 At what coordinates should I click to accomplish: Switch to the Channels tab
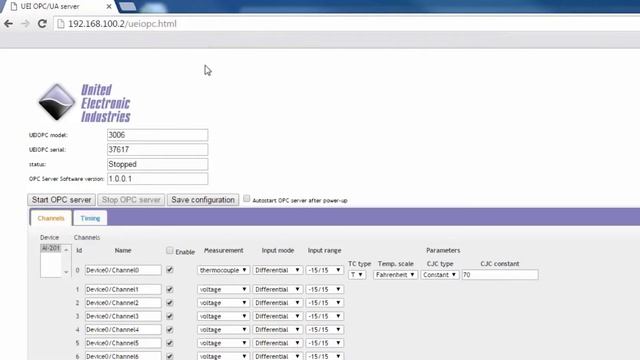click(x=51, y=218)
